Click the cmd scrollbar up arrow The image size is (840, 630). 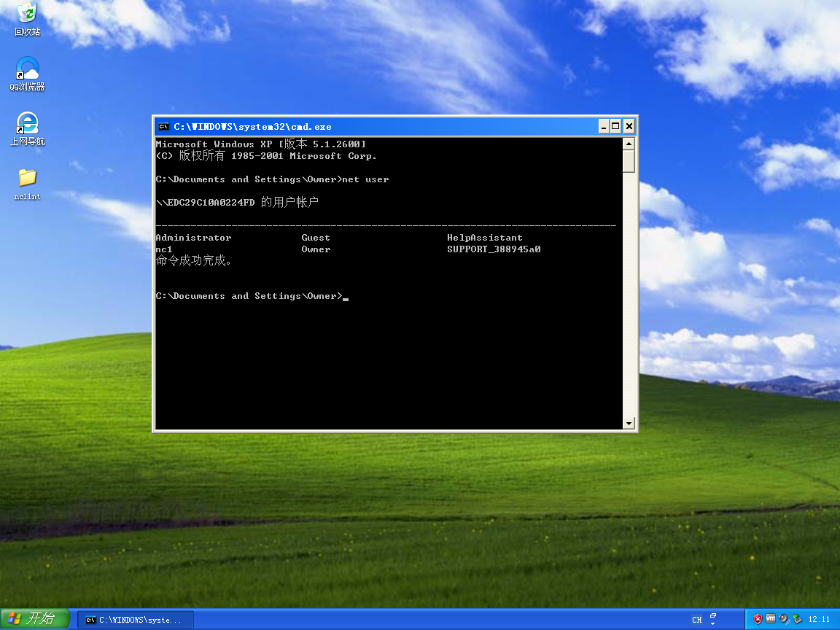(x=629, y=144)
